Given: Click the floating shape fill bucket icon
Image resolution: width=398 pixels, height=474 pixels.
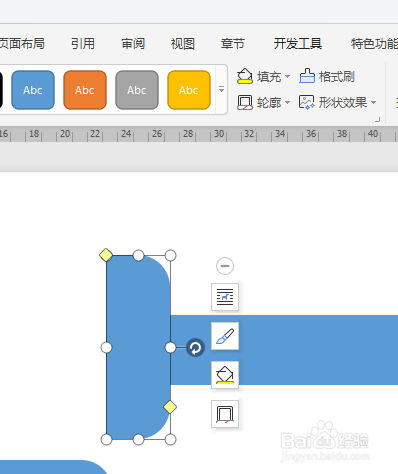Looking at the screenshot, I should (x=225, y=375).
